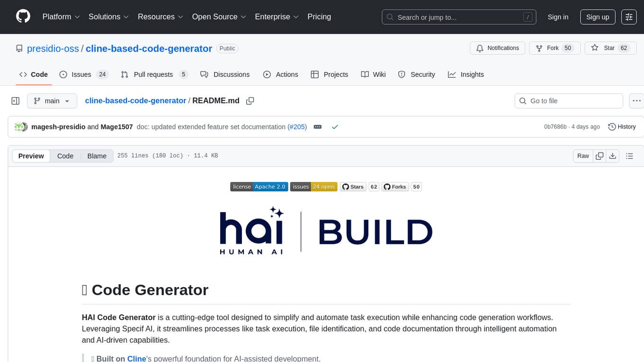Expand the file tree side panel
The height and width of the screenshot is (362, 644).
(x=16, y=101)
